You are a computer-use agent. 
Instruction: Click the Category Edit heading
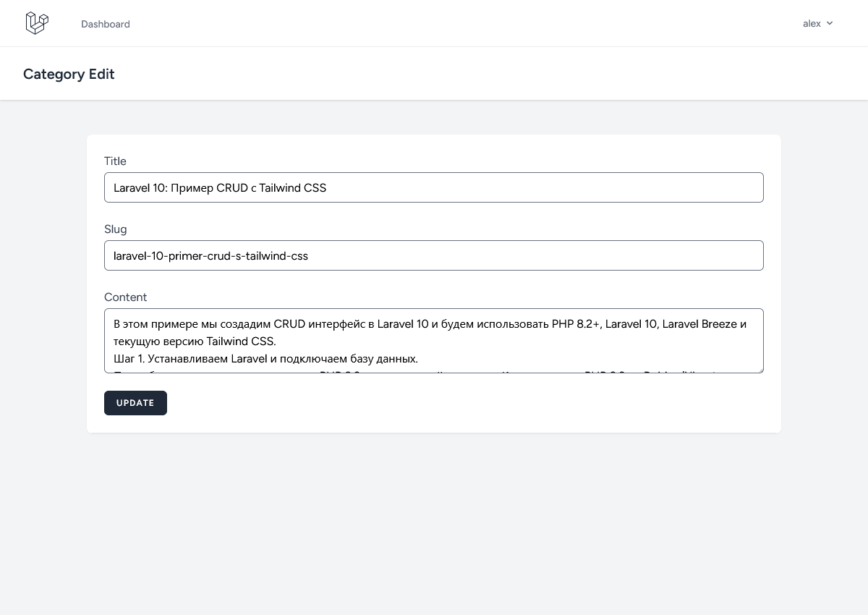[69, 74]
